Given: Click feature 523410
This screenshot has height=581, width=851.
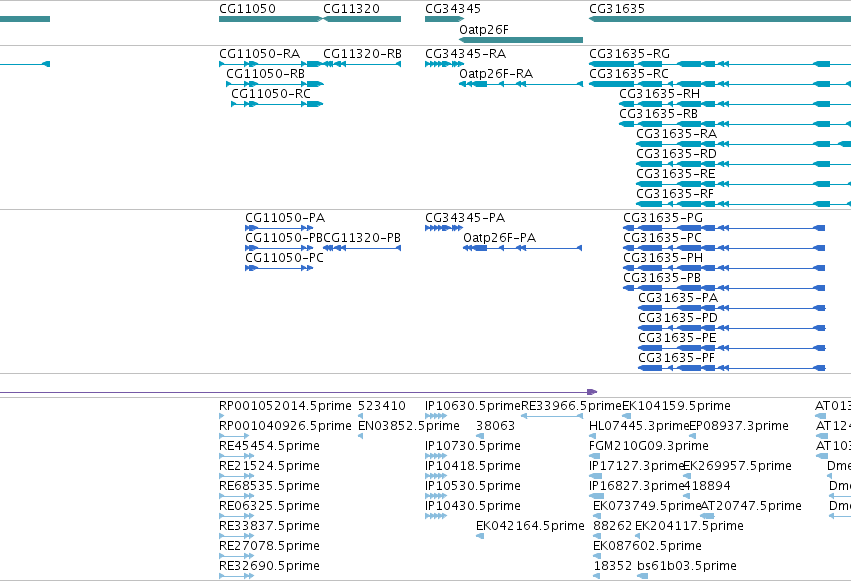Looking at the screenshot, I should 382,406.
